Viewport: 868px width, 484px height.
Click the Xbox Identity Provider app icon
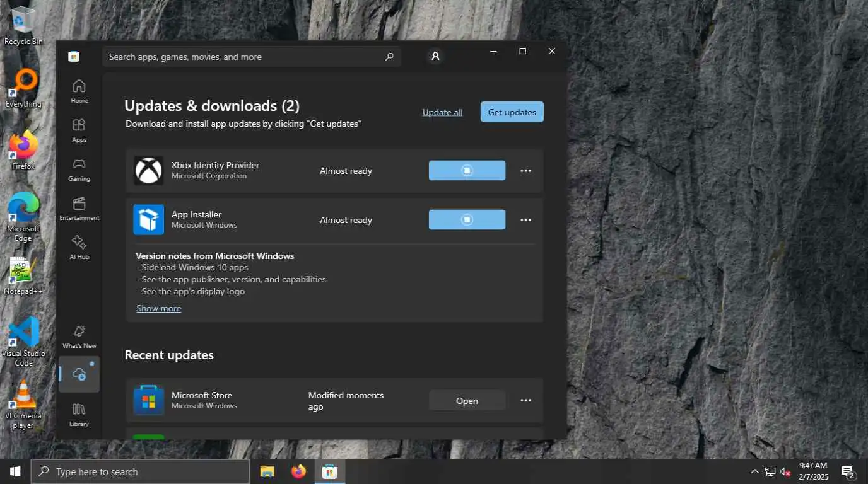(149, 171)
